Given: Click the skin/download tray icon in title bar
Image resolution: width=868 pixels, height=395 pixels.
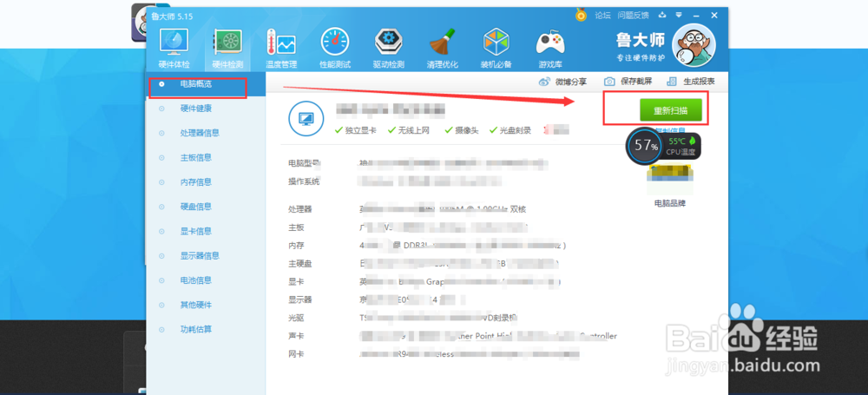Looking at the screenshot, I should (x=663, y=15).
